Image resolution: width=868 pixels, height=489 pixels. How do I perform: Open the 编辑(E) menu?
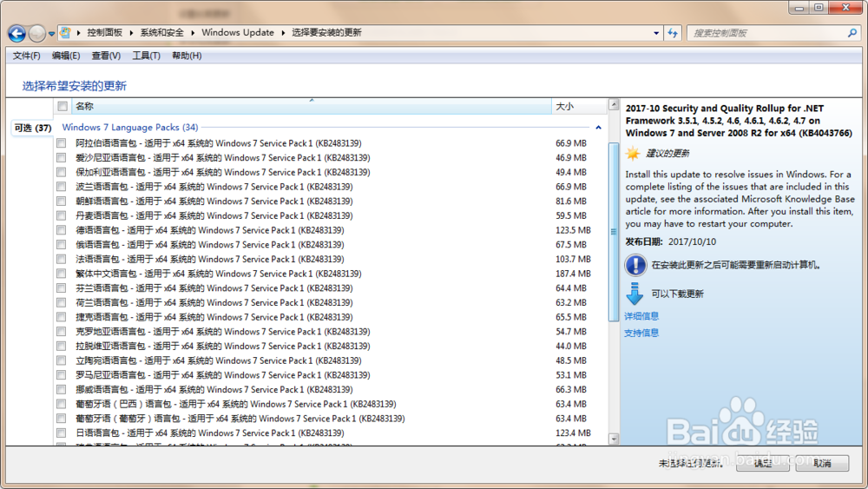66,56
